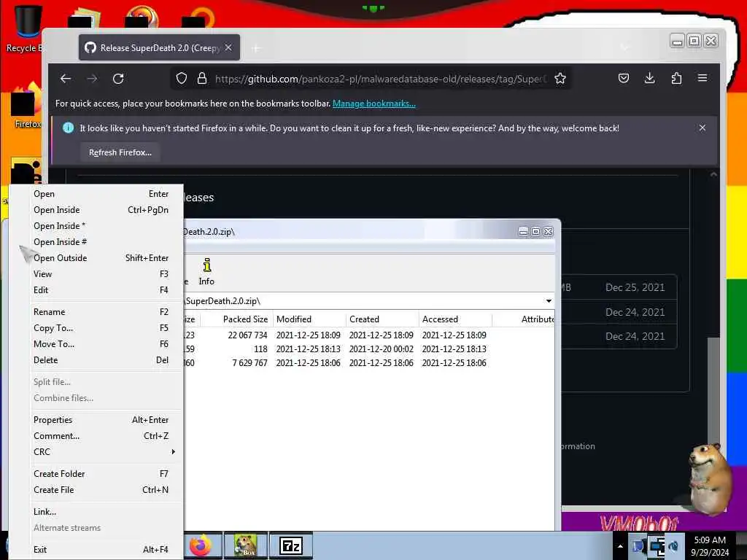This screenshot has height=560, width=747.
Task: Close the SuperDeath 2.0 release tab
Action: click(x=228, y=47)
